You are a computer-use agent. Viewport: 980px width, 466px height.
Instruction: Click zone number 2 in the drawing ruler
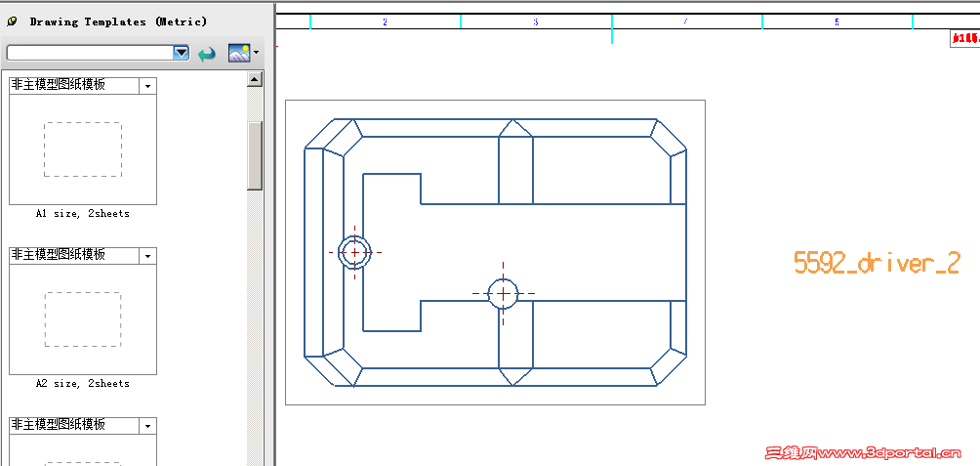385,21
